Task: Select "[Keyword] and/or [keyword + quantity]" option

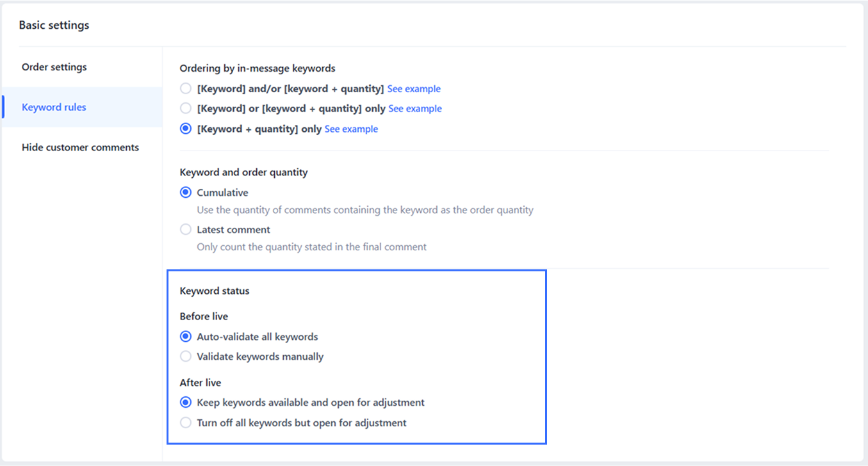Action: [186, 88]
